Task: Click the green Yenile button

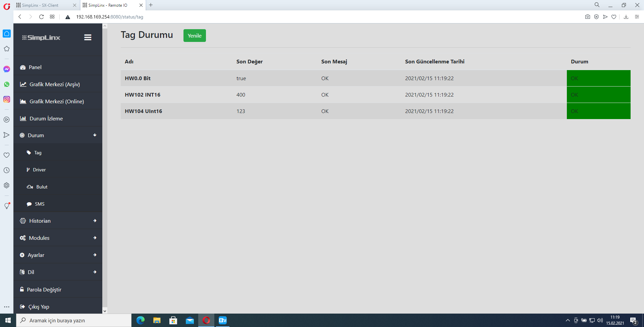Action: [x=195, y=36]
